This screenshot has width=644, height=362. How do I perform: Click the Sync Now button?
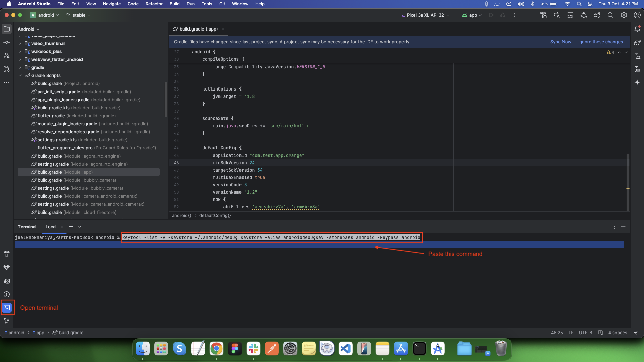(x=560, y=41)
